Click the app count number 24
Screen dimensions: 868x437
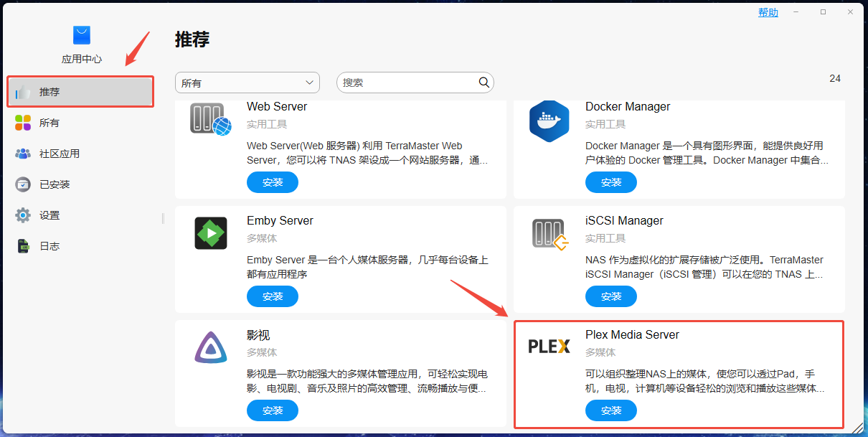pyautogui.click(x=835, y=78)
